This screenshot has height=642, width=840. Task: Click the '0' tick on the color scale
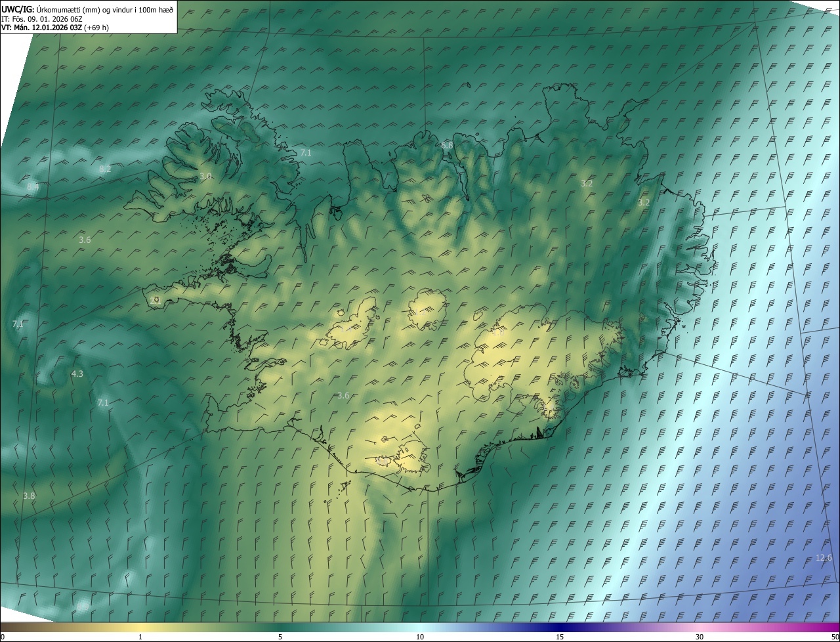(3, 637)
